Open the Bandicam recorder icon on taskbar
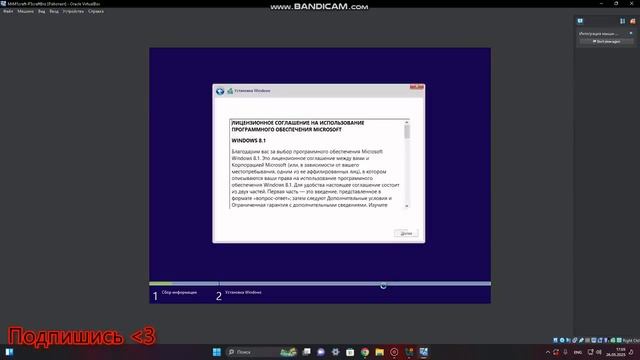640x360 pixels. point(394,352)
